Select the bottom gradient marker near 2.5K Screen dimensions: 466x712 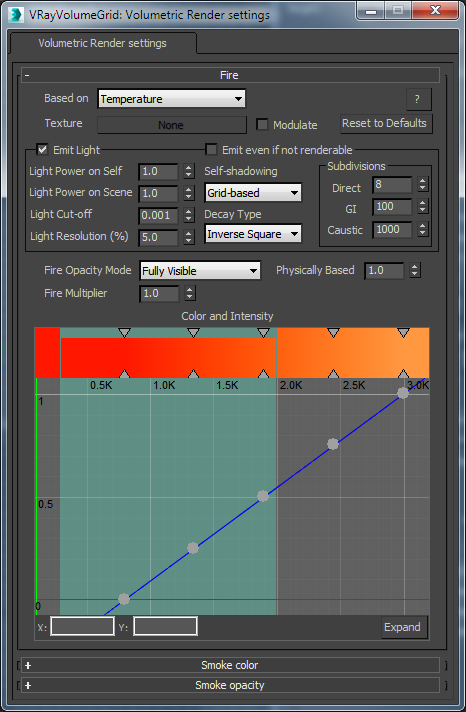333,374
